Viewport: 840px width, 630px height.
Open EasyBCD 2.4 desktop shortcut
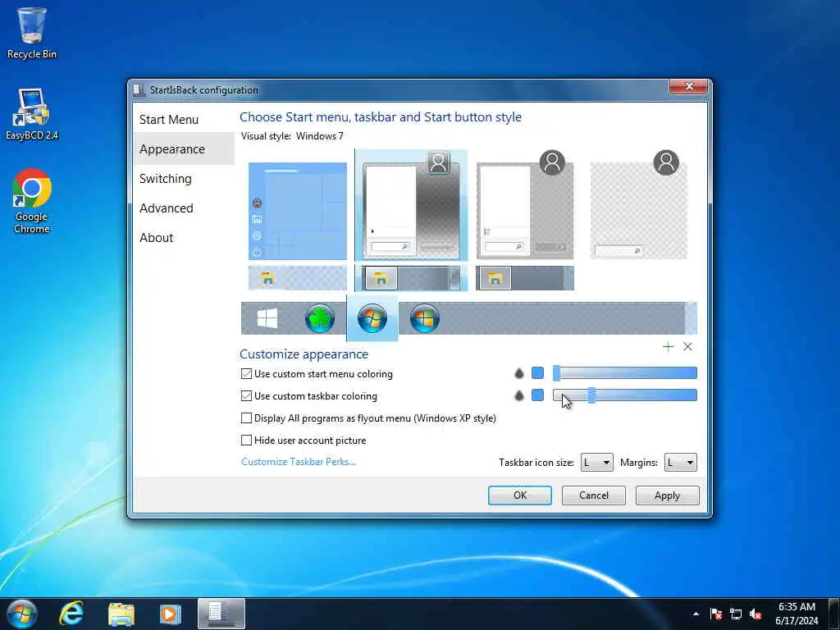32,115
